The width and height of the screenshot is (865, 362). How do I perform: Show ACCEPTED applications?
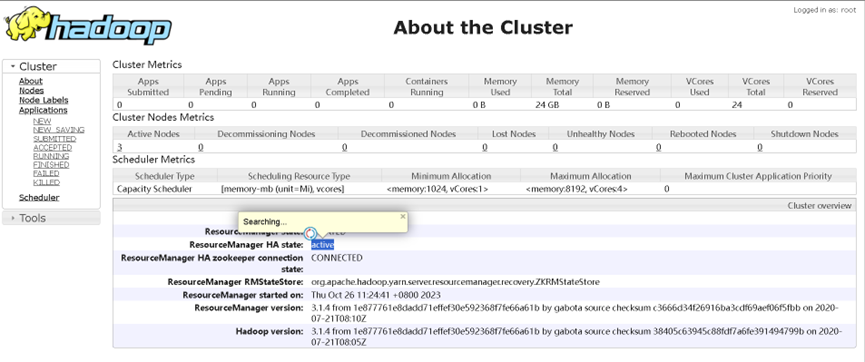pyautogui.click(x=52, y=147)
